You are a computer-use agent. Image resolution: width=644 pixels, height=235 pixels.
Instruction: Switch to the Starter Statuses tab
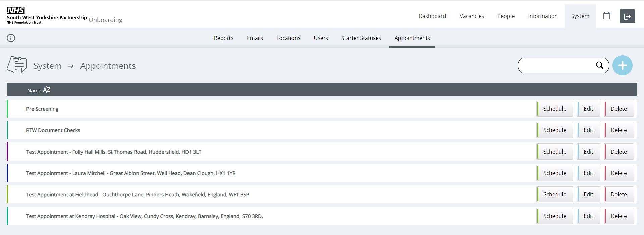pos(361,38)
